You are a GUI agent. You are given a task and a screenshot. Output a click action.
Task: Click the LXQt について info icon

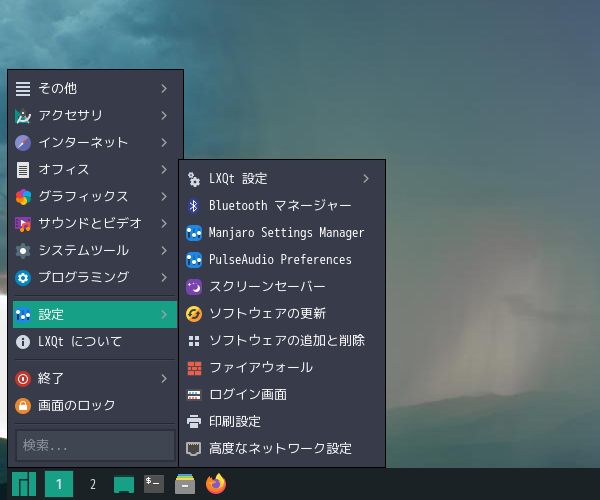click(23, 342)
